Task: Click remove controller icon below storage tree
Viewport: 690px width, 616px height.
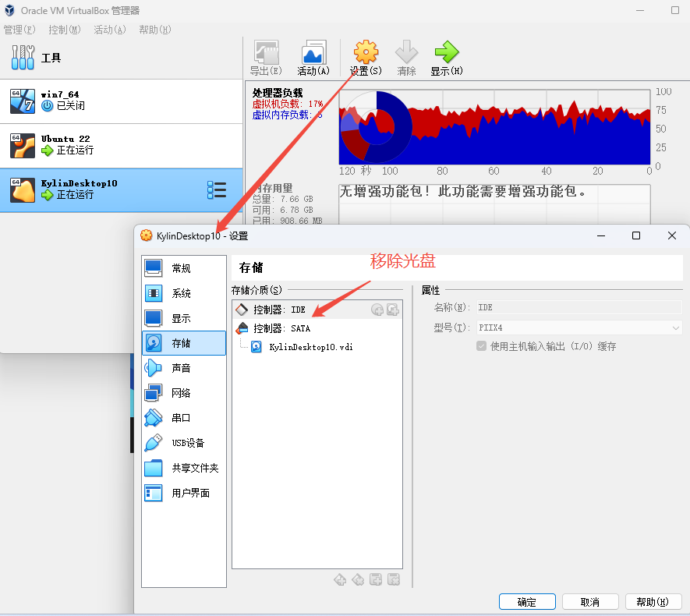Action: tap(358, 579)
